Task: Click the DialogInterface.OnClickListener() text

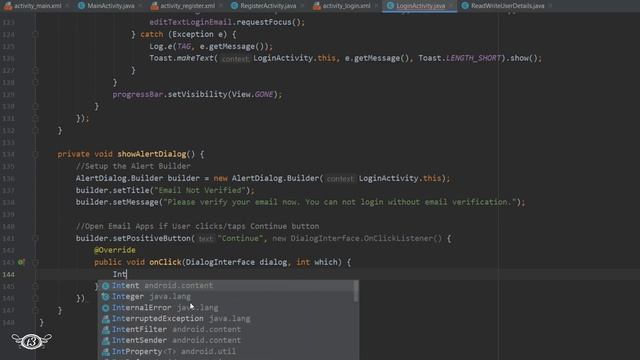Action: pyautogui.click(x=366, y=238)
